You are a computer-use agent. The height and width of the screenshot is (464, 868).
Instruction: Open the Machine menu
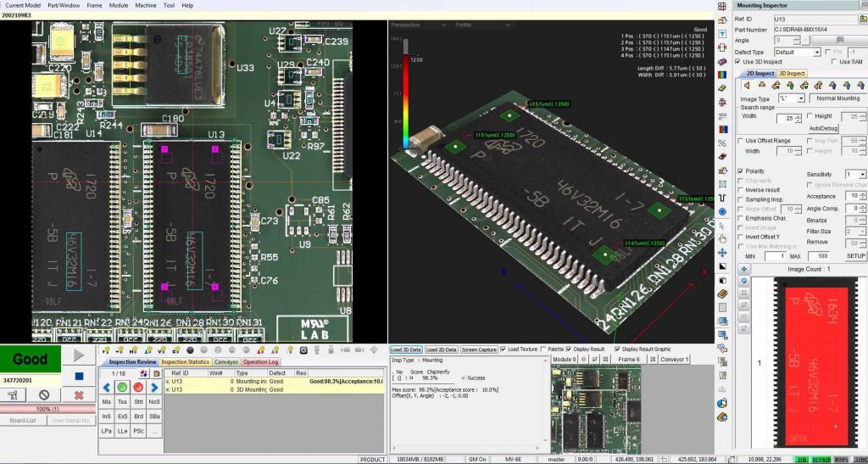click(146, 5)
